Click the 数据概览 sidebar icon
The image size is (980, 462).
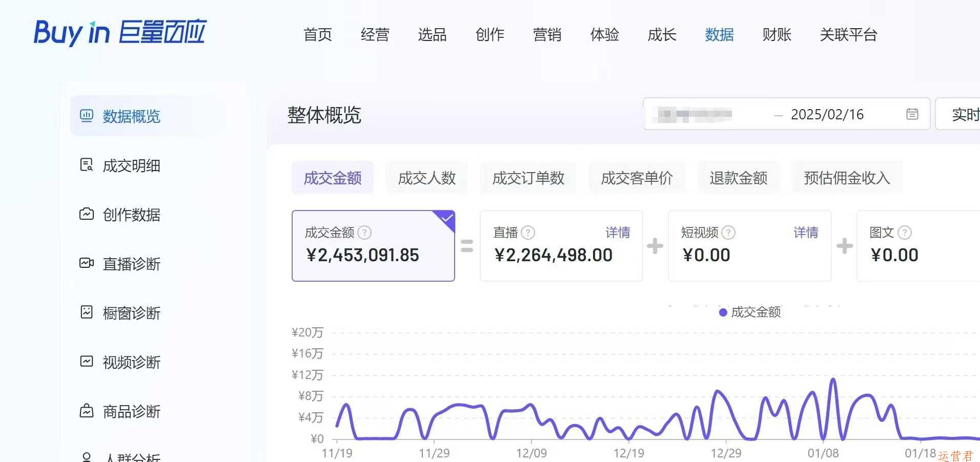87,116
